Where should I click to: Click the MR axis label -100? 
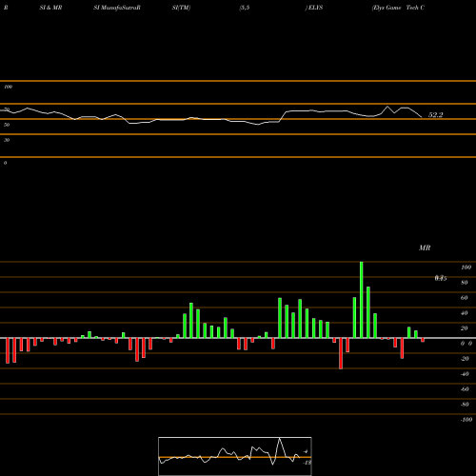coord(466,420)
